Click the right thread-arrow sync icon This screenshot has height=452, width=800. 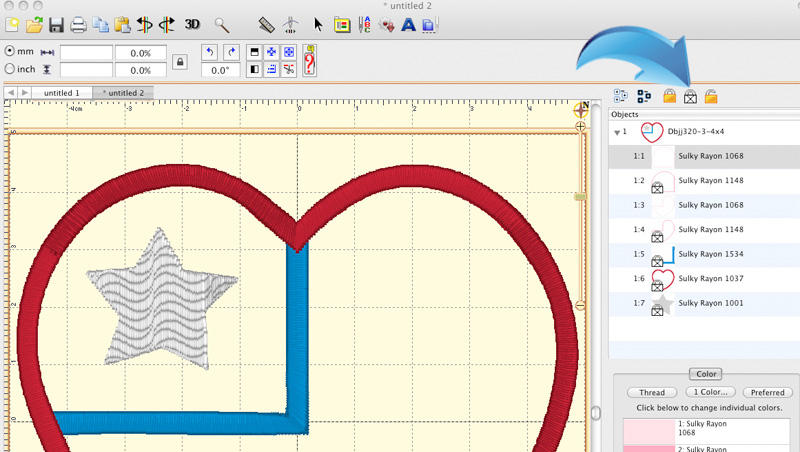tap(167, 24)
